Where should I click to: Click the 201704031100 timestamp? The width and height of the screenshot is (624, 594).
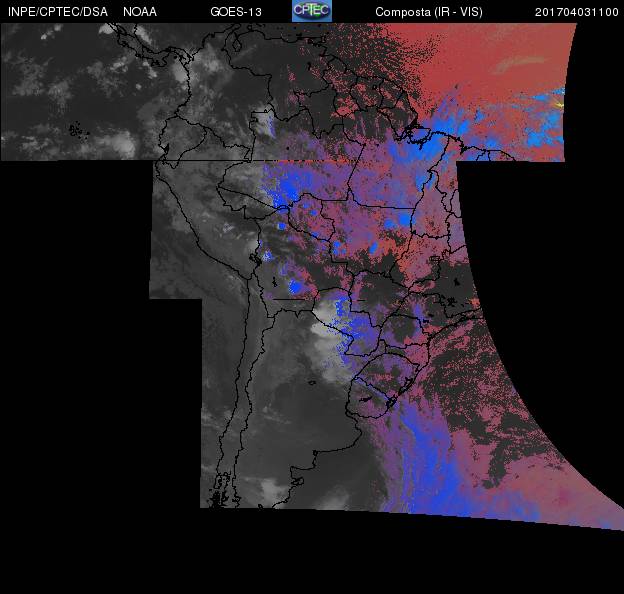pyautogui.click(x=577, y=12)
